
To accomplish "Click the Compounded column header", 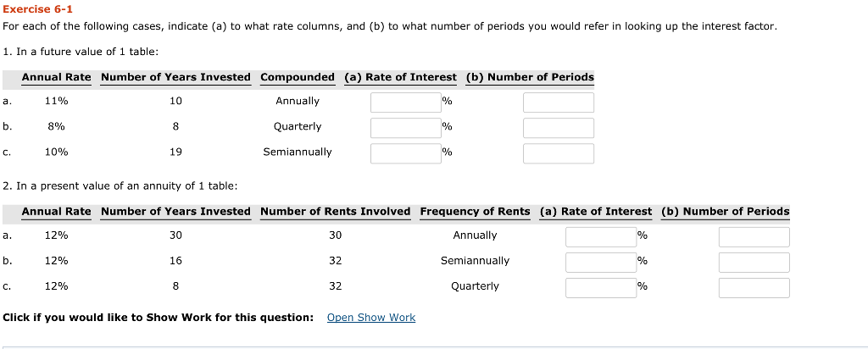I will coord(298,77).
